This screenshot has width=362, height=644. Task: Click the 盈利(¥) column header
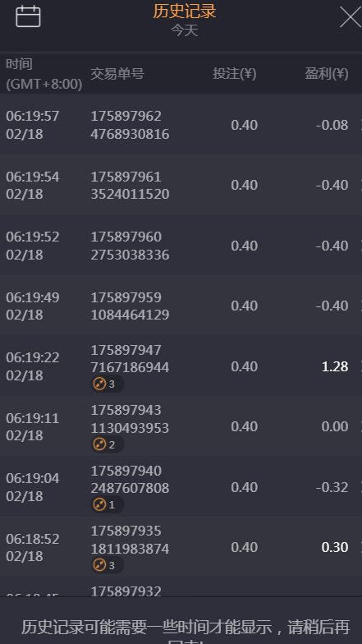(x=327, y=74)
